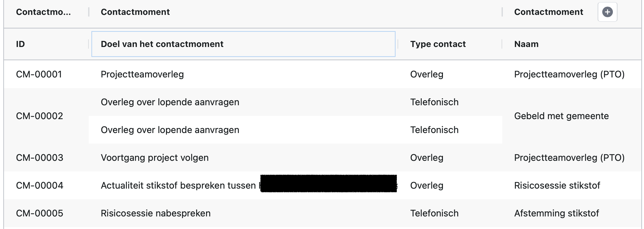Select the Doel van het contactmoment header

(243, 44)
